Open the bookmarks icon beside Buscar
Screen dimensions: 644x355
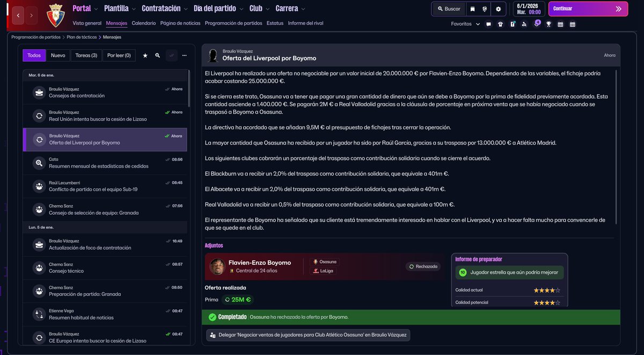click(x=472, y=9)
